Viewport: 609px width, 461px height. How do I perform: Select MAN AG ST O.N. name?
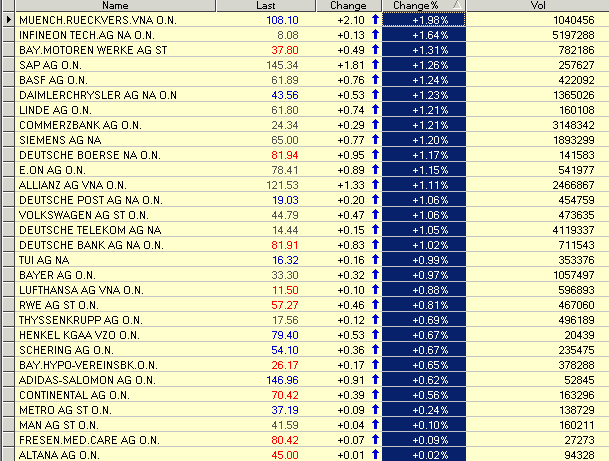pos(59,425)
